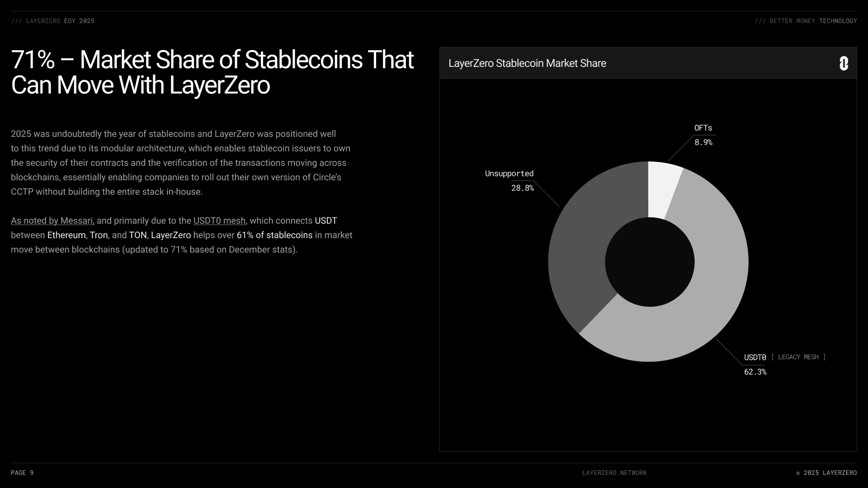Image resolution: width=868 pixels, height=488 pixels.
Task: Click the "USDT0" chart label
Action: tap(755, 357)
